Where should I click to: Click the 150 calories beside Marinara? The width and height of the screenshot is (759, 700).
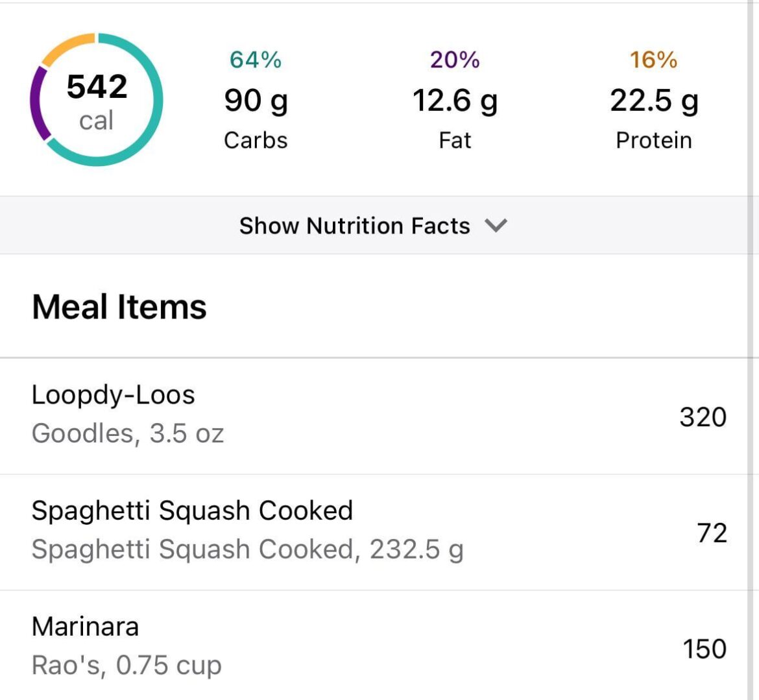pyautogui.click(x=705, y=648)
